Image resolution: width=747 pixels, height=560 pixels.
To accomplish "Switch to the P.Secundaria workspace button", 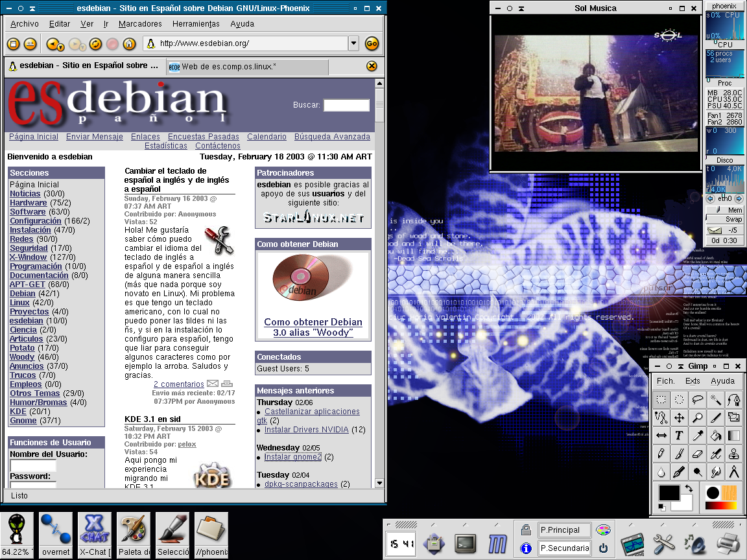I will point(565,548).
